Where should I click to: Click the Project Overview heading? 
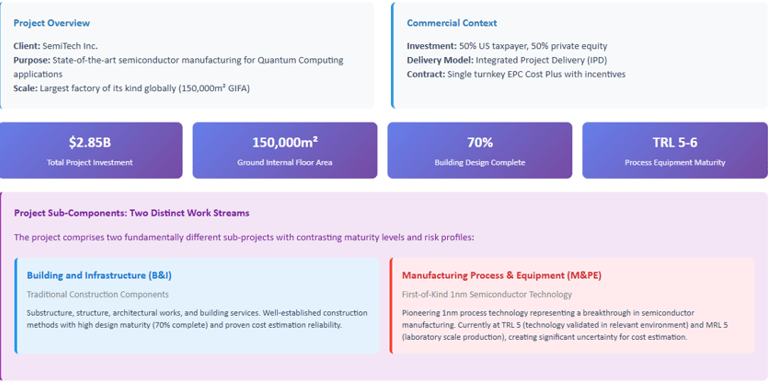[x=51, y=23]
